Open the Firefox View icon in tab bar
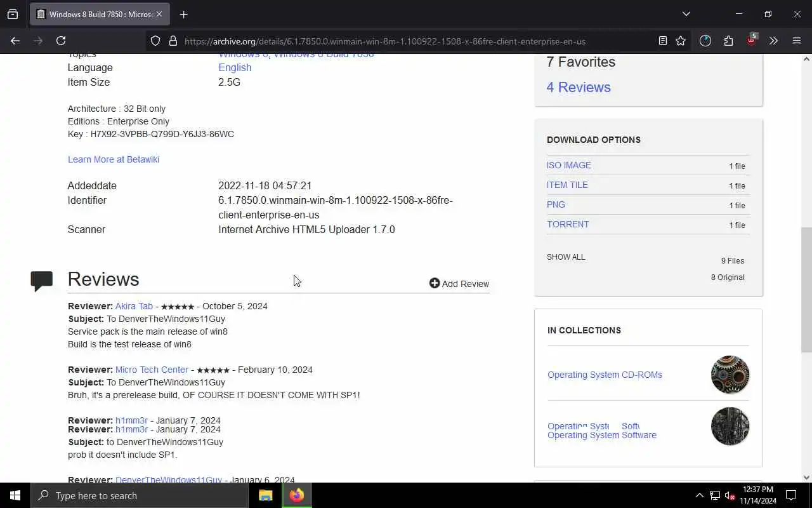The height and width of the screenshot is (508, 812). tap(13, 14)
